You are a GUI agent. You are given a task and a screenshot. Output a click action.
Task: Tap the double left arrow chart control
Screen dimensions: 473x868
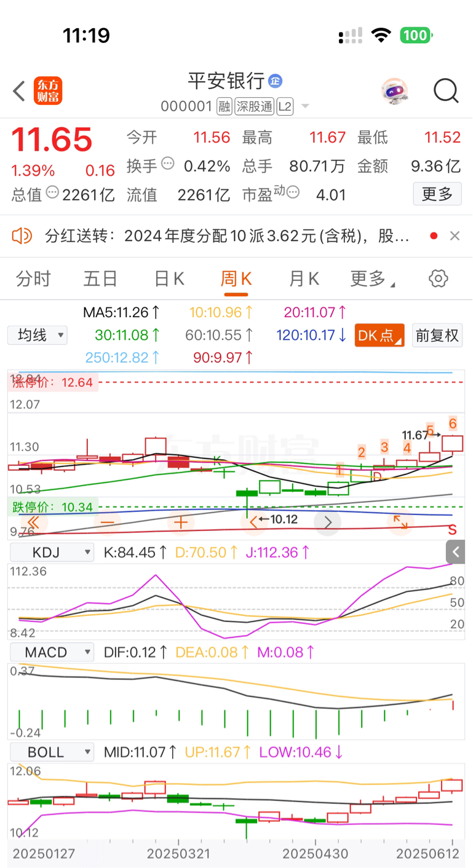coord(34,523)
